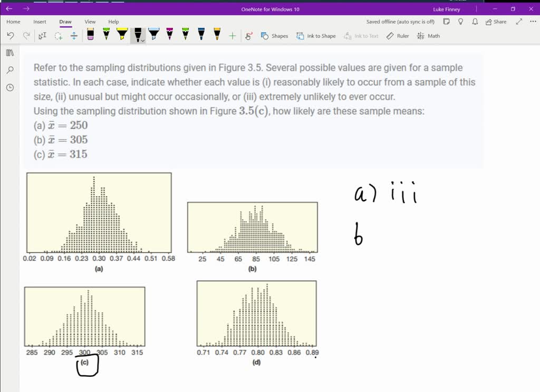Select the Eraser tool
The image size is (540, 392).
tap(90, 35)
